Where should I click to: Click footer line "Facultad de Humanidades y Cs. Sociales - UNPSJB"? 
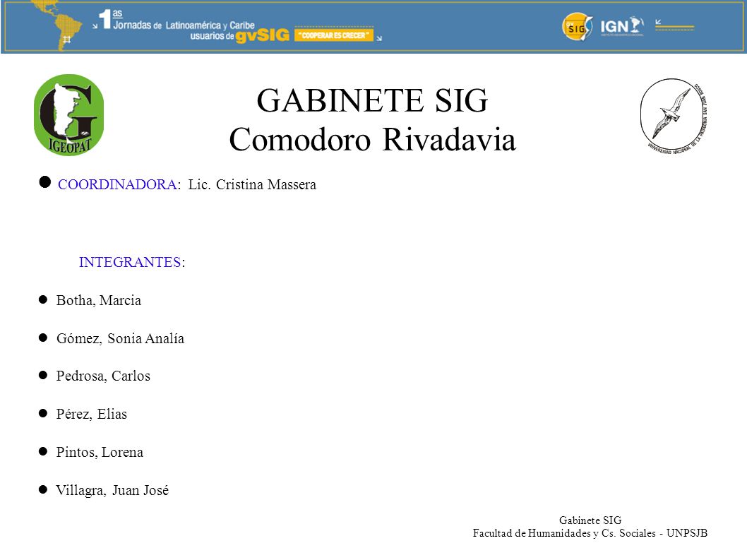click(x=590, y=533)
